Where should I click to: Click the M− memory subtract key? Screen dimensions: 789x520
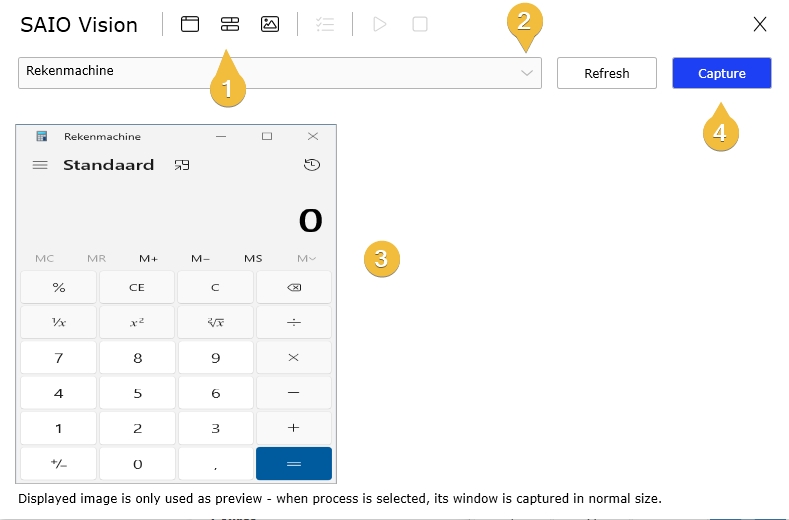pos(200,258)
